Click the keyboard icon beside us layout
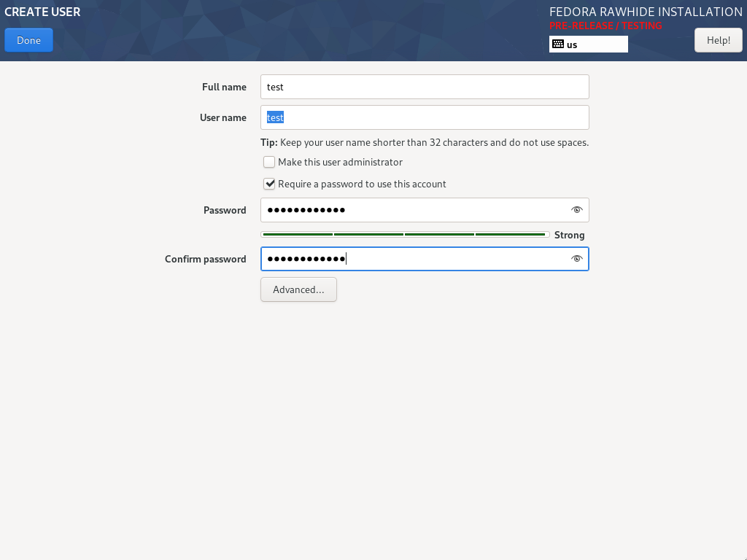This screenshot has width=747, height=560. [558, 44]
